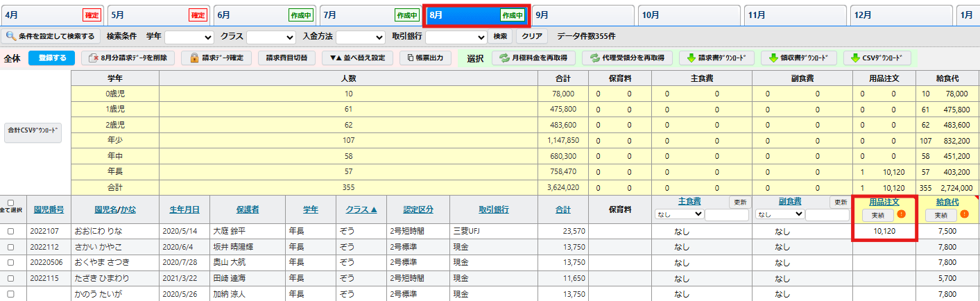The height and width of the screenshot is (301, 980).
Task: Check the row checkbox for かのう たいが
Action: 10,293
